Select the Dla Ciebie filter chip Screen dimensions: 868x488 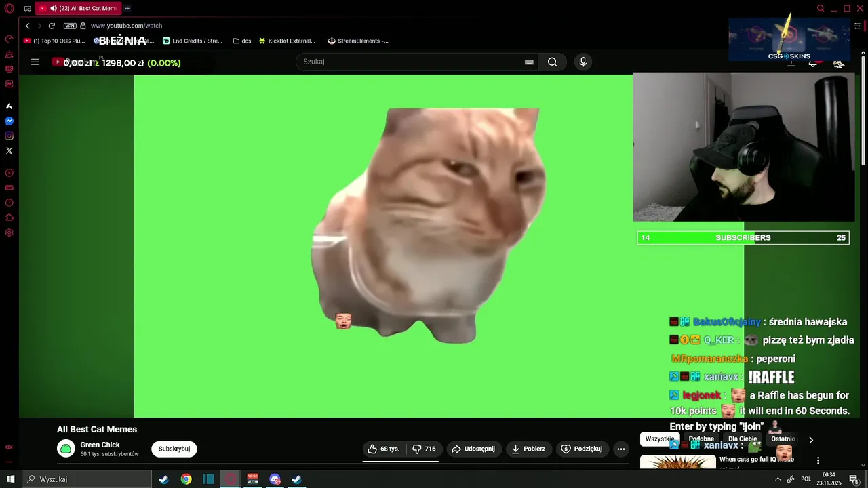(x=743, y=439)
